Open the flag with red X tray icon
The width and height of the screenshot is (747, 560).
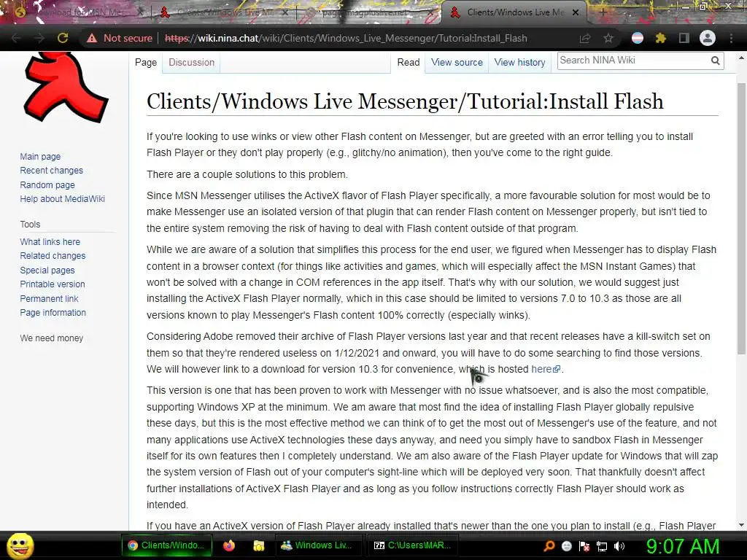[584, 546]
